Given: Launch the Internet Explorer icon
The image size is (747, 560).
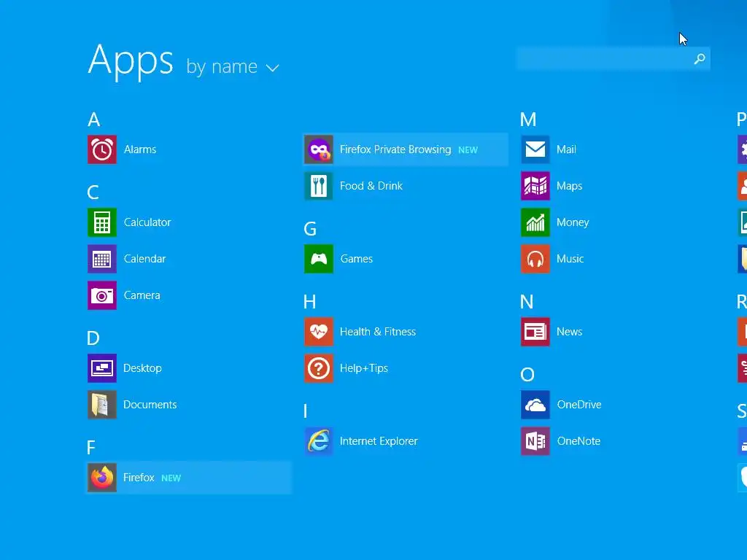Looking at the screenshot, I should [x=319, y=441].
